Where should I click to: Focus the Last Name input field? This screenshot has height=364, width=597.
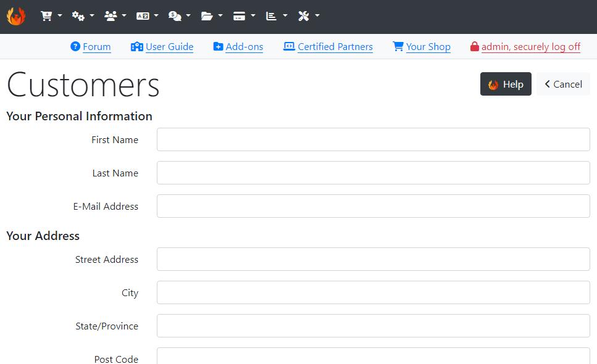point(374,173)
